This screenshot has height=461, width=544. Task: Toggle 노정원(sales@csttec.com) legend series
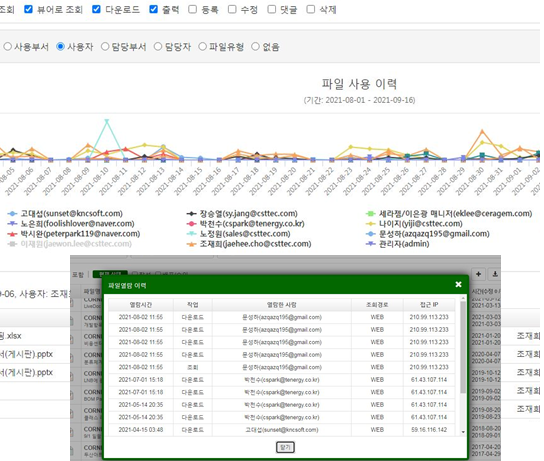[x=239, y=233]
